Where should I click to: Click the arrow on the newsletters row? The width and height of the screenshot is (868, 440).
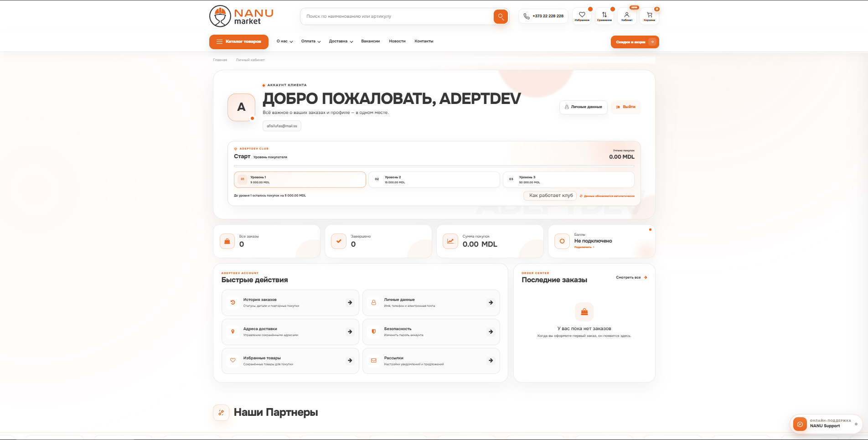pyautogui.click(x=491, y=361)
